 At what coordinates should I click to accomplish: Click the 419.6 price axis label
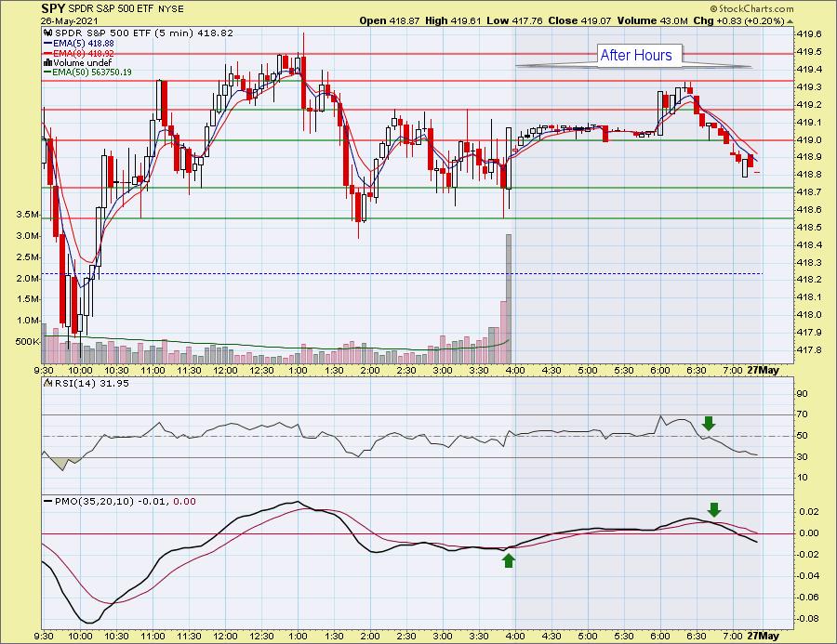pyautogui.click(x=809, y=34)
